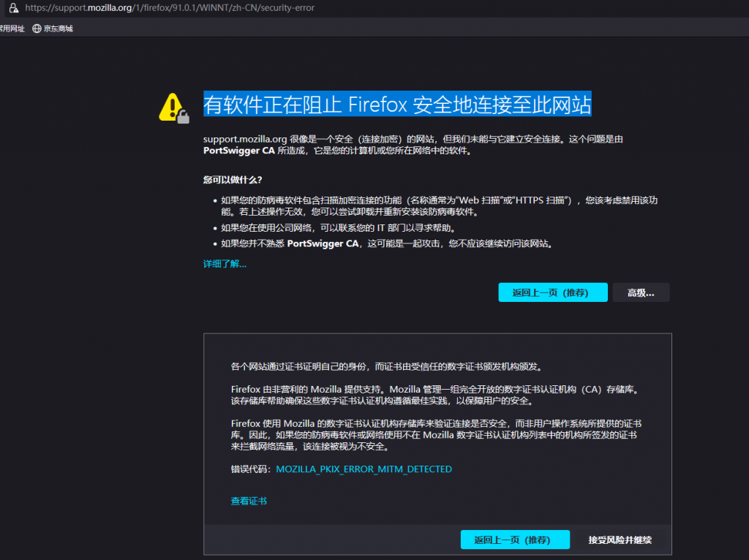Image resolution: width=749 pixels, height=560 pixels.
Task: Click the bullet about 公司网络 and IT 部门
Action: point(338,228)
